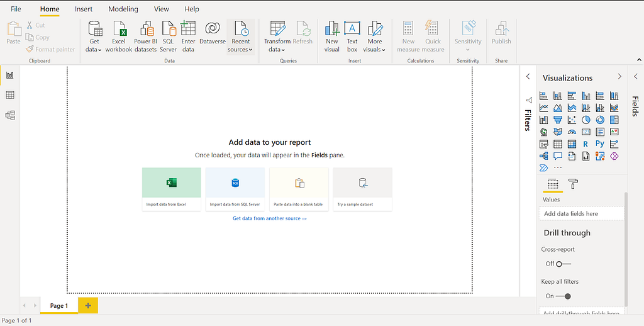Click Try a sample dataset card

362,189
